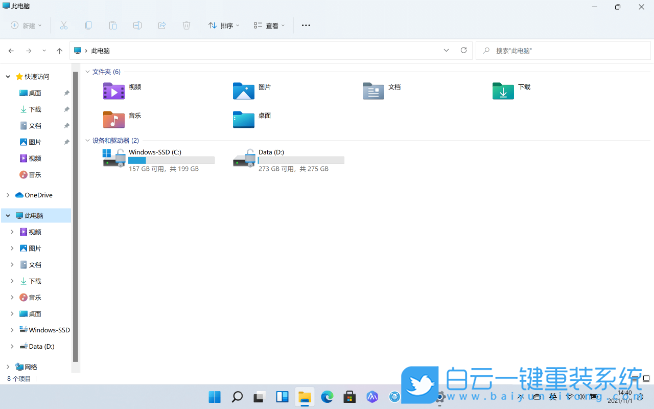This screenshot has height=409, width=654.
Task: Collapse the 快速访问 (Quick access) tree node
Action: [x=8, y=77]
